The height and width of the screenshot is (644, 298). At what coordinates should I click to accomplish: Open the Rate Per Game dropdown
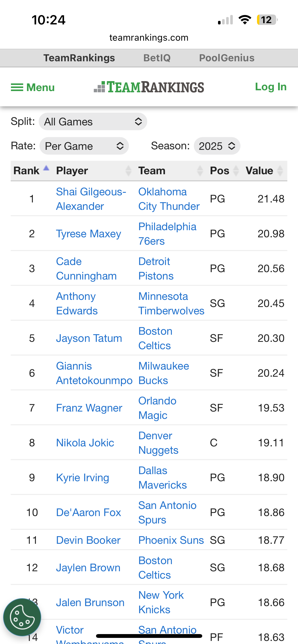pos(84,146)
